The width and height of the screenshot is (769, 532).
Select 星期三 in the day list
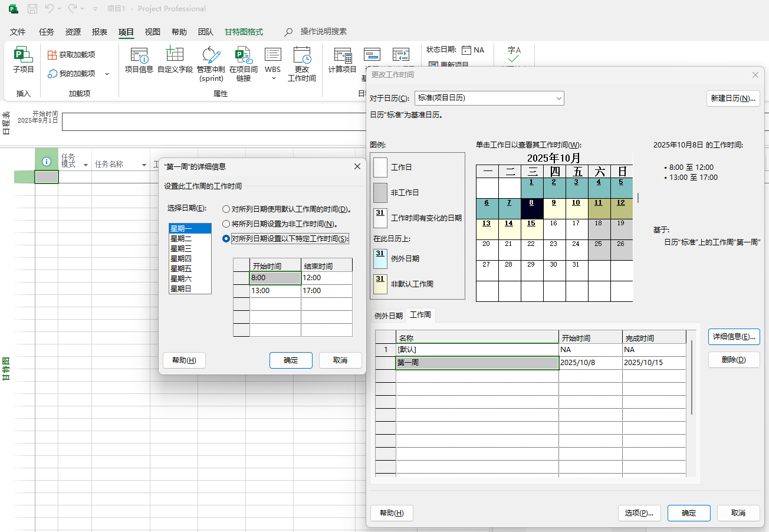click(x=189, y=248)
